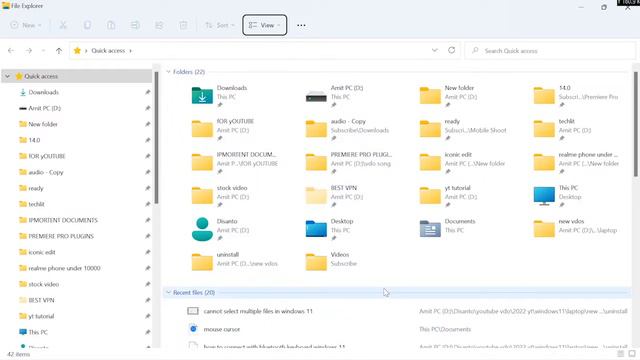Click pin icon beside sidebar This PC

147,332
